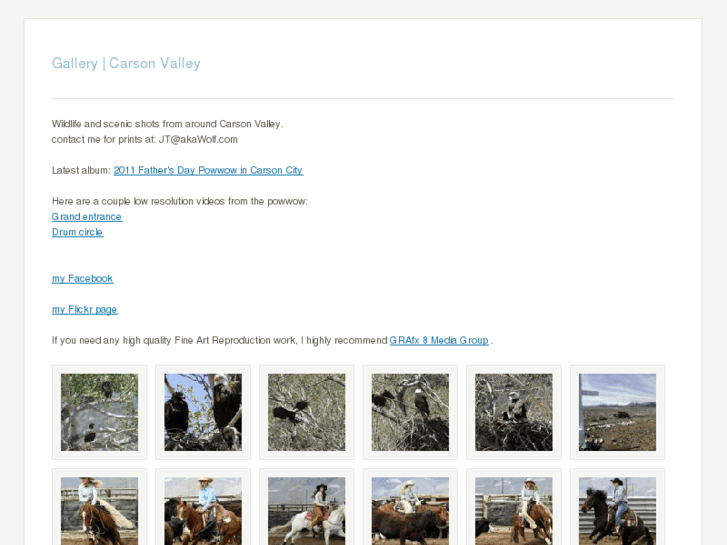727x545 pixels.
Task: Open first thumbnail of eagles in leafy tree
Action: click(x=99, y=412)
